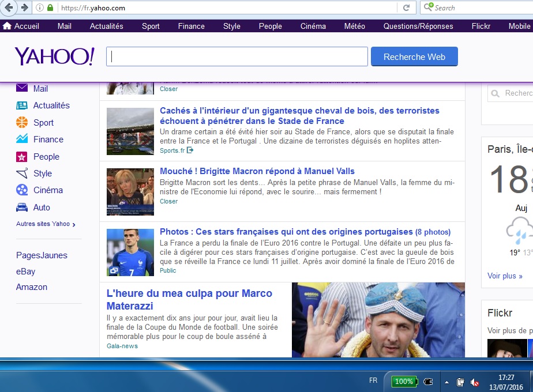Open Mail text link in left sidebar
The height and width of the screenshot is (392, 533).
point(40,88)
